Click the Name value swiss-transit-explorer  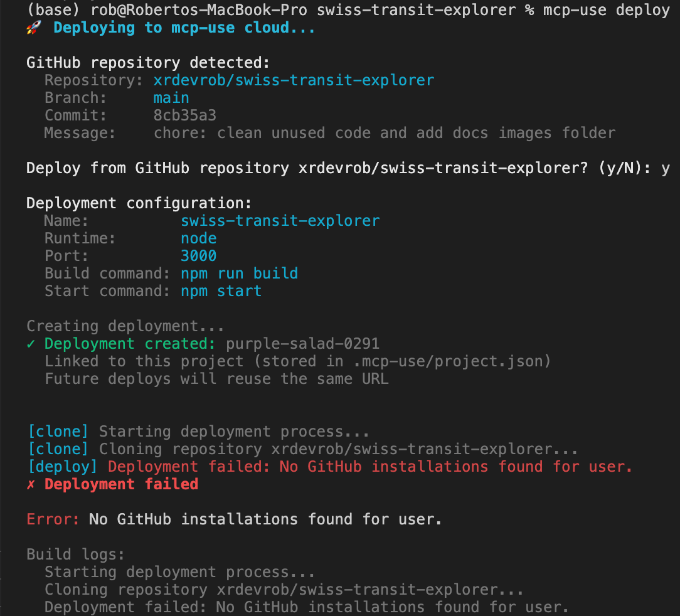(x=280, y=221)
